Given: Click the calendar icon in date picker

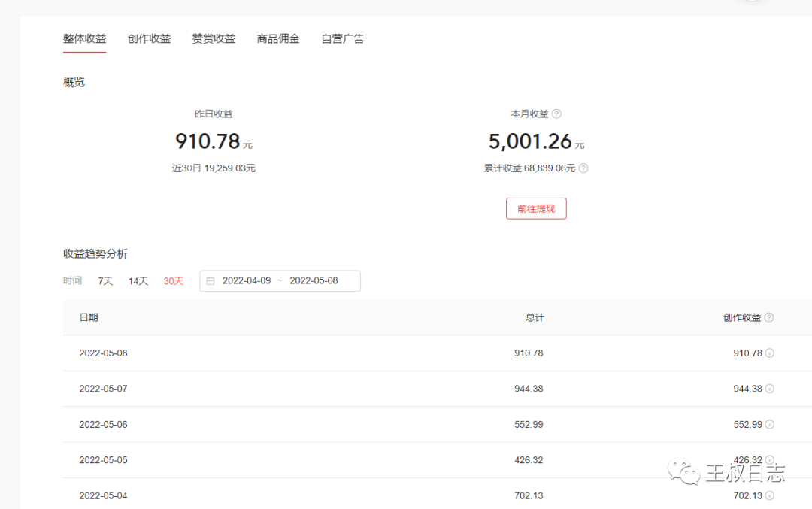Looking at the screenshot, I should (211, 280).
